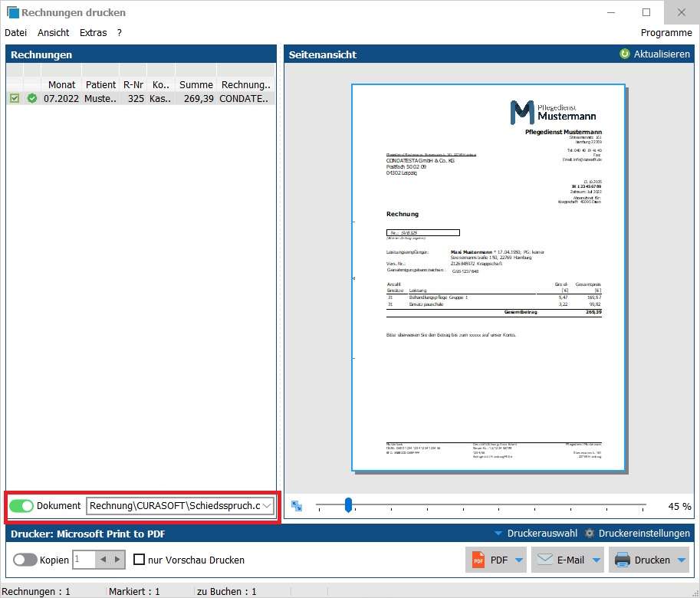Click the Aktualisieren refresh icon
This screenshot has width=700, height=598.
pos(625,54)
